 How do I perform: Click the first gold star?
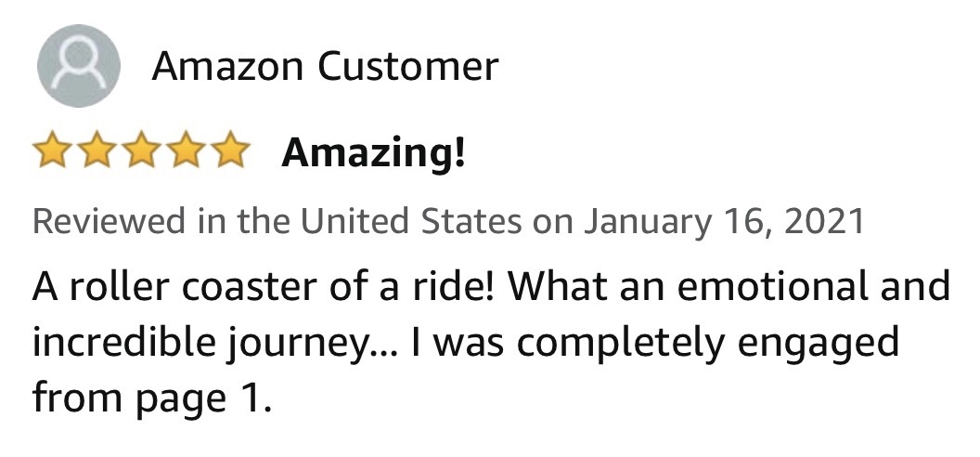(52, 150)
